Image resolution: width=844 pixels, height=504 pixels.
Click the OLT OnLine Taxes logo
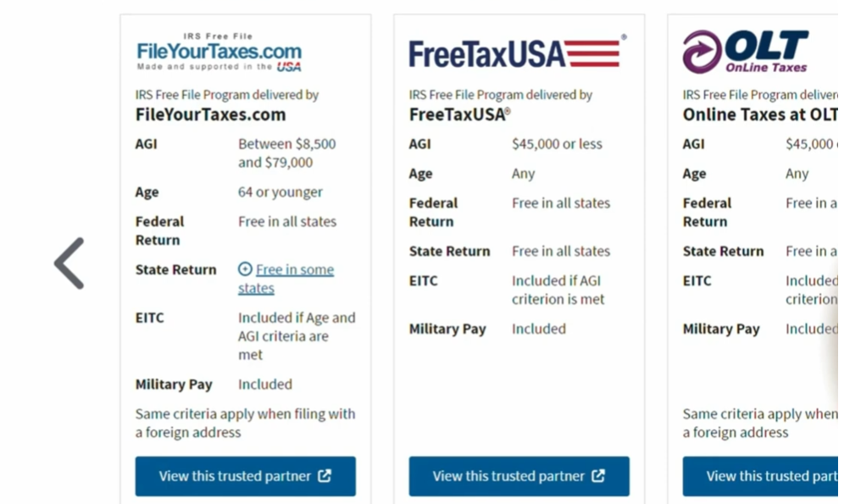click(746, 51)
